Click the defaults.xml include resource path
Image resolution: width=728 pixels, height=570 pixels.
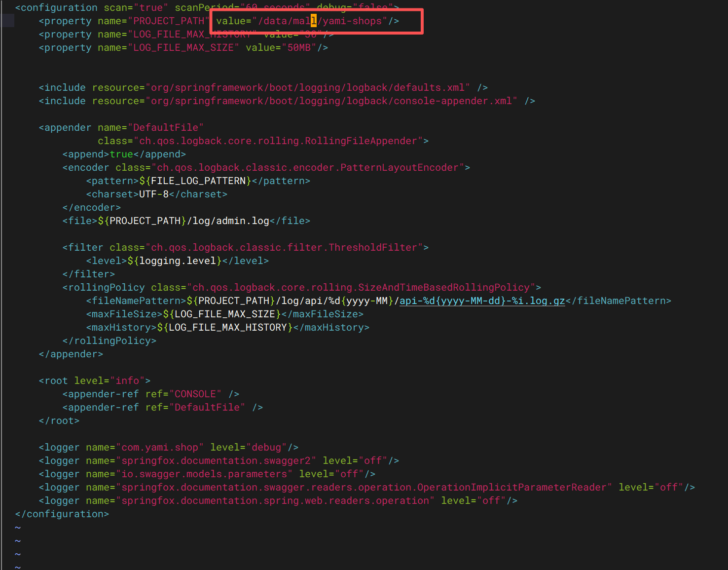coord(307,88)
